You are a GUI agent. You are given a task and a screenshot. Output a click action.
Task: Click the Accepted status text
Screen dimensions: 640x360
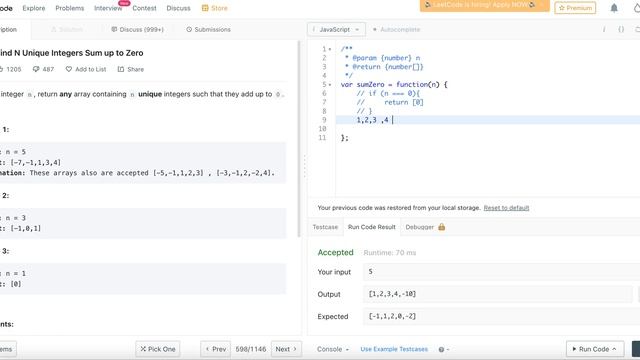pos(336,252)
